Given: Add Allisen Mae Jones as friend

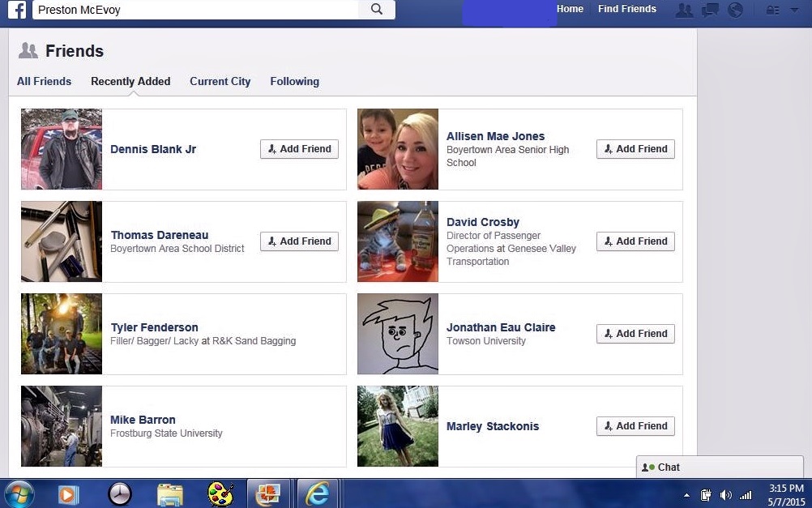Looking at the screenshot, I should (635, 149).
